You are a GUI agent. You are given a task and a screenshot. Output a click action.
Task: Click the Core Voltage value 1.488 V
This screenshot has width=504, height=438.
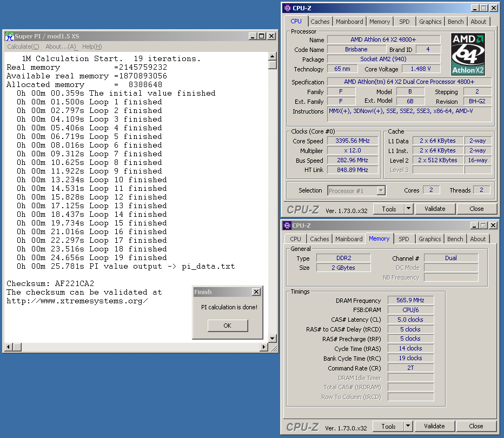click(x=420, y=69)
